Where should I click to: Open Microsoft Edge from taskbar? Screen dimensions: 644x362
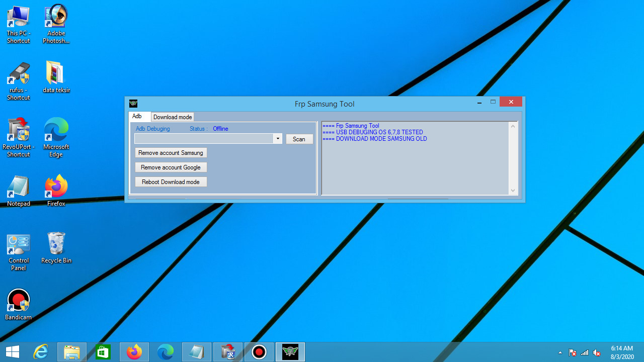click(166, 352)
